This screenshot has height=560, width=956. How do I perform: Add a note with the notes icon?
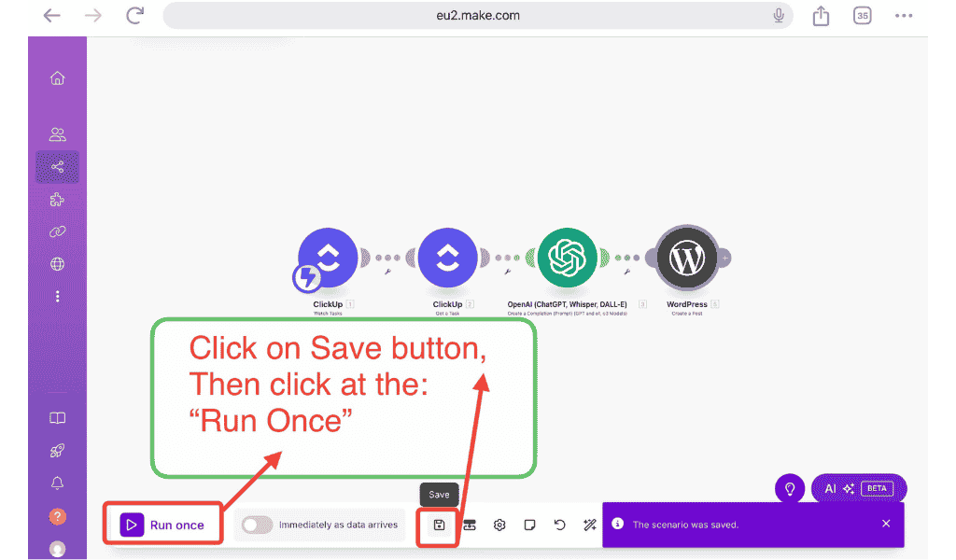(530, 525)
